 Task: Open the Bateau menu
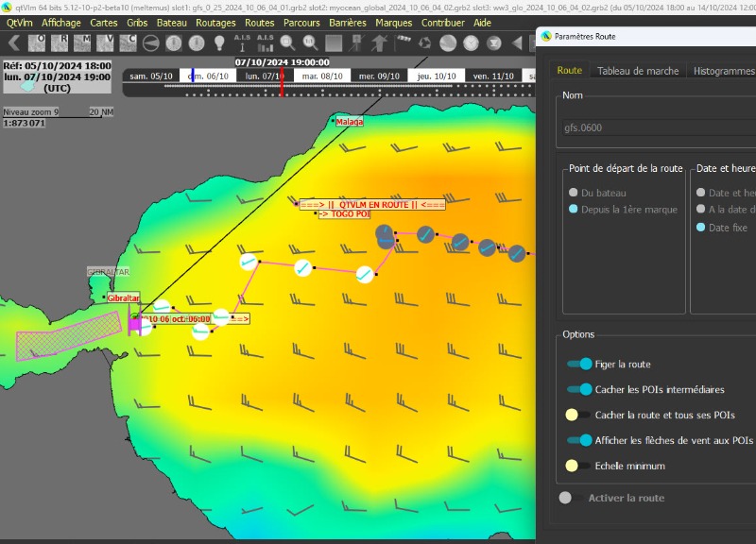[x=172, y=23]
